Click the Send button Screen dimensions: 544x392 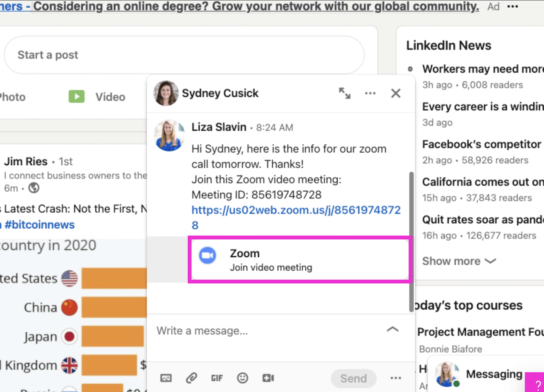click(353, 378)
